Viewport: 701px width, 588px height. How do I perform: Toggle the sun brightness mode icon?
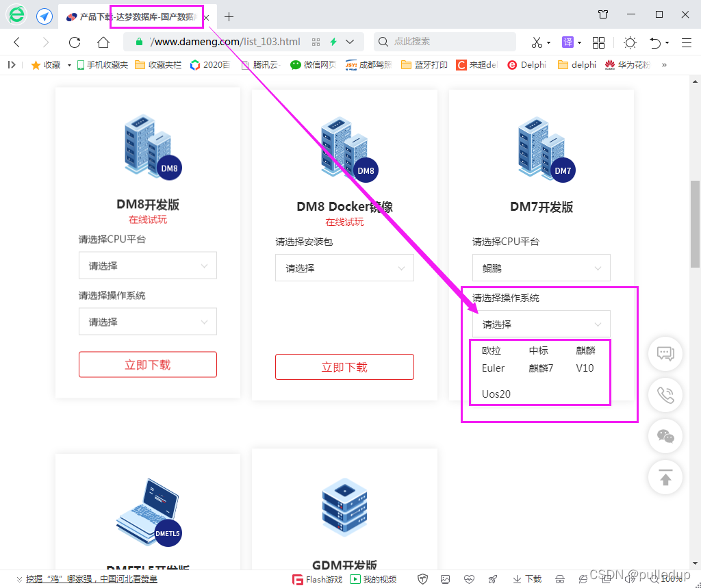(x=630, y=42)
